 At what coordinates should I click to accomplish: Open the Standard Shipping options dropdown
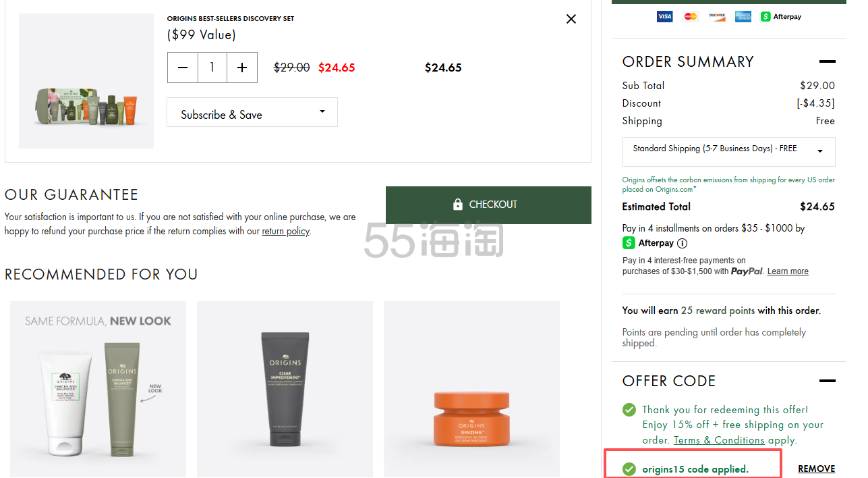click(x=728, y=152)
